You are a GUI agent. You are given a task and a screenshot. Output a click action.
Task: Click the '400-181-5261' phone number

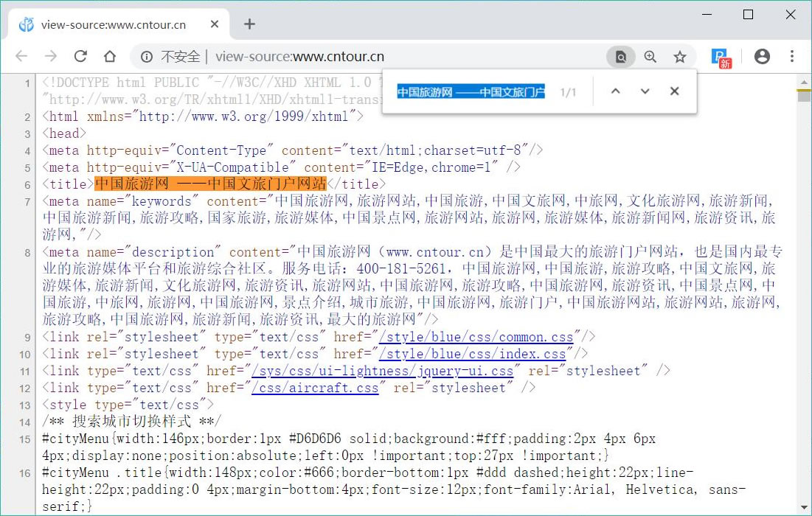point(401,269)
